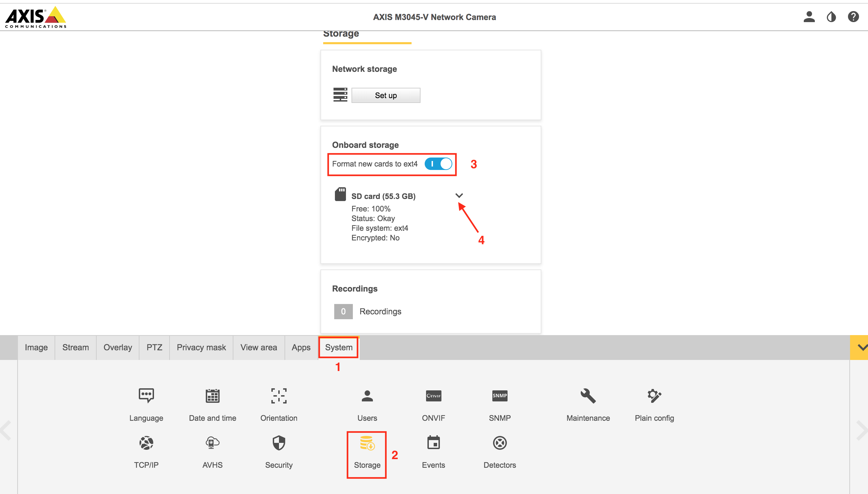Switch to the PTZ tab
The image size is (868, 494).
[x=154, y=348]
